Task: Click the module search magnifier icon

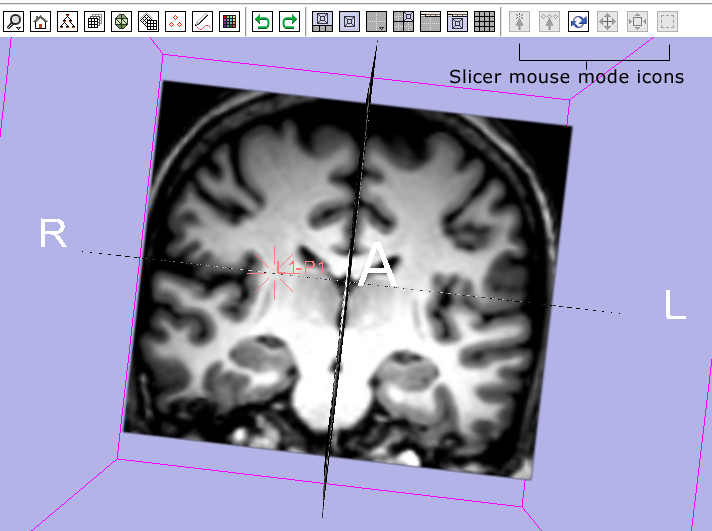Action: [x=15, y=20]
